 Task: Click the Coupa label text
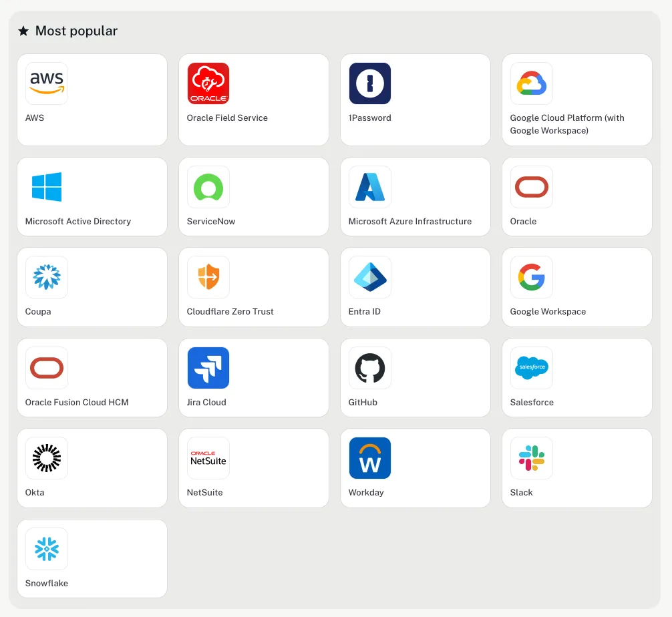pos(38,311)
